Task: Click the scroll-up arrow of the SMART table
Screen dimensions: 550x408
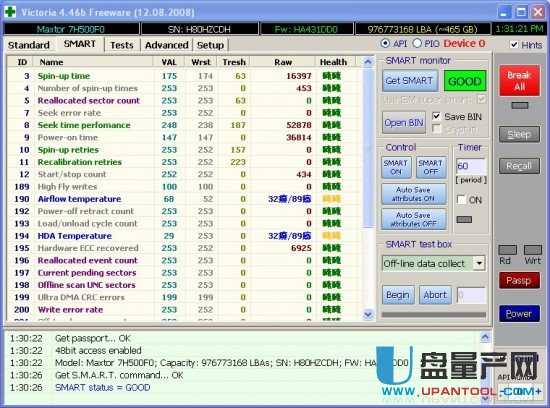Action: point(368,62)
